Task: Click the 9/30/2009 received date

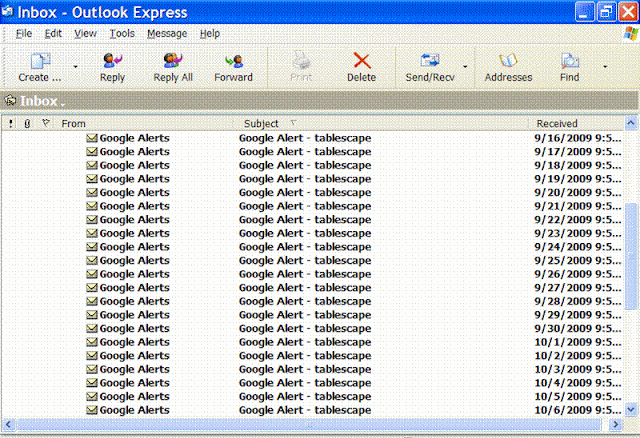Action: 578,329
